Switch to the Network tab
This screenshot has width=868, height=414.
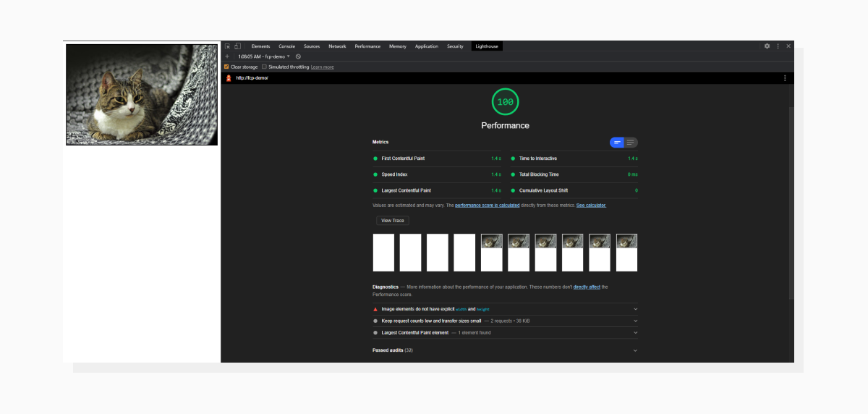tap(337, 46)
